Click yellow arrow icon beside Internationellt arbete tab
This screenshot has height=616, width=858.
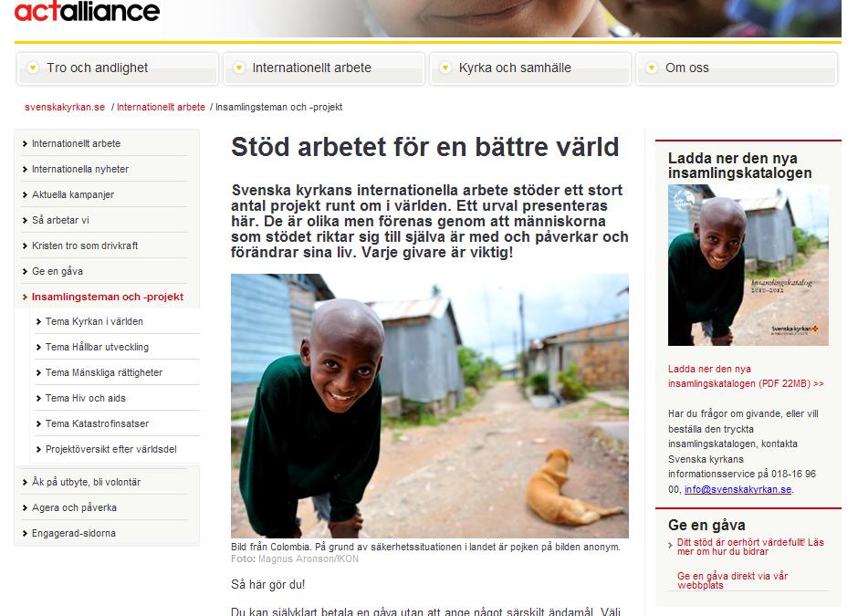click(238, 68)
